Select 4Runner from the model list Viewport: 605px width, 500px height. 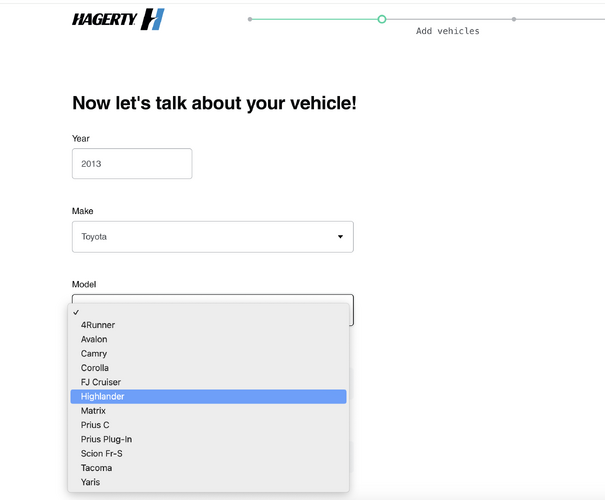(208, 325)
